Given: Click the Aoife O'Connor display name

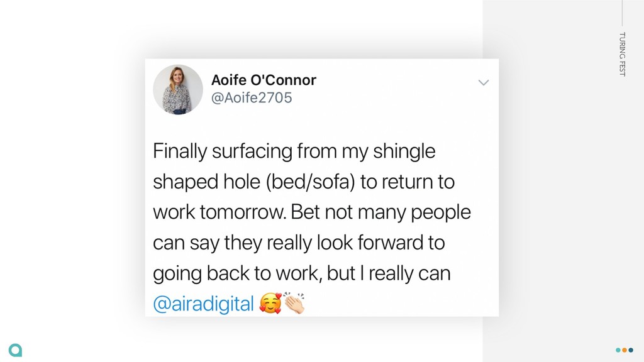Looking at the screenshot, I should click(x=264, y=80).
